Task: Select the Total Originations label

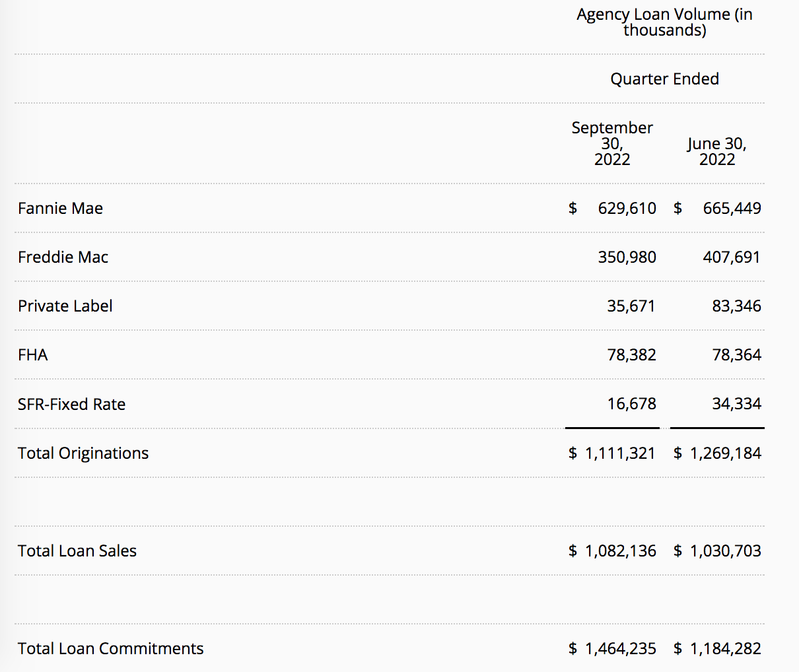Action: (83, 454)
